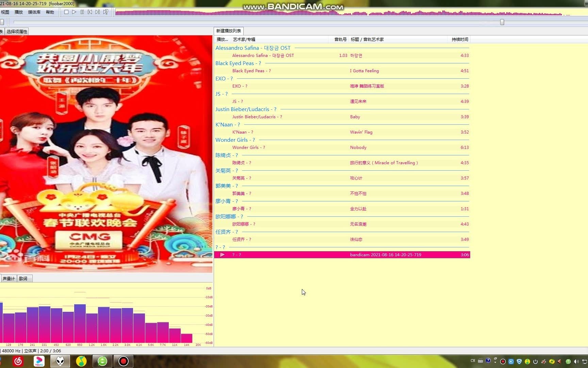Select the track I Gotta Feeling
The image size is (588, 368).
[x=342, y=71]
